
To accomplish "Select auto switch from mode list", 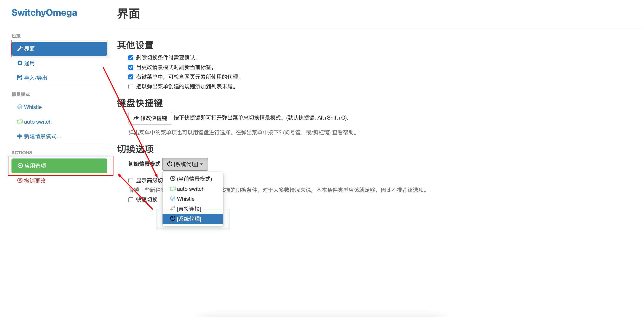I will click(191, 189).
